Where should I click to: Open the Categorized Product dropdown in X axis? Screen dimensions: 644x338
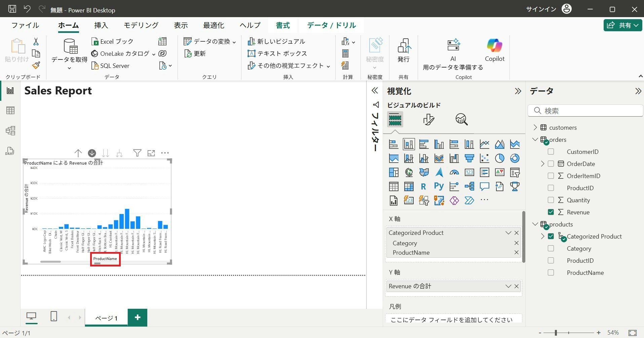pos(508,233)
